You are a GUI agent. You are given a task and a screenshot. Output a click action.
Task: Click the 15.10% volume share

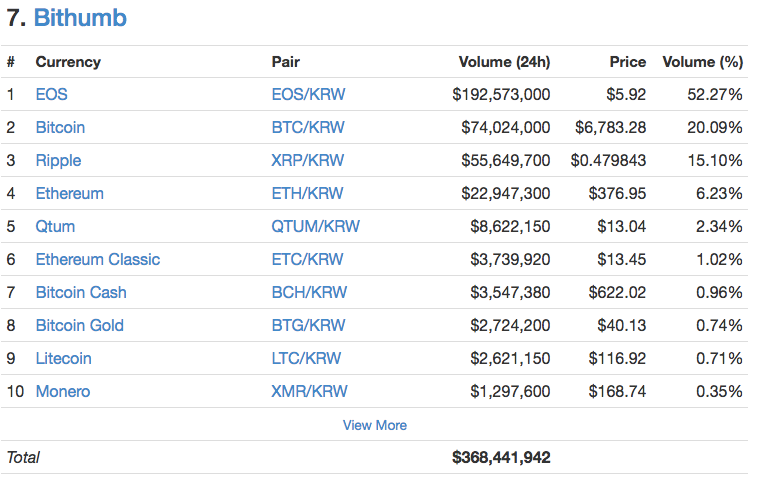pyautogui.click(x=715, y=160)
